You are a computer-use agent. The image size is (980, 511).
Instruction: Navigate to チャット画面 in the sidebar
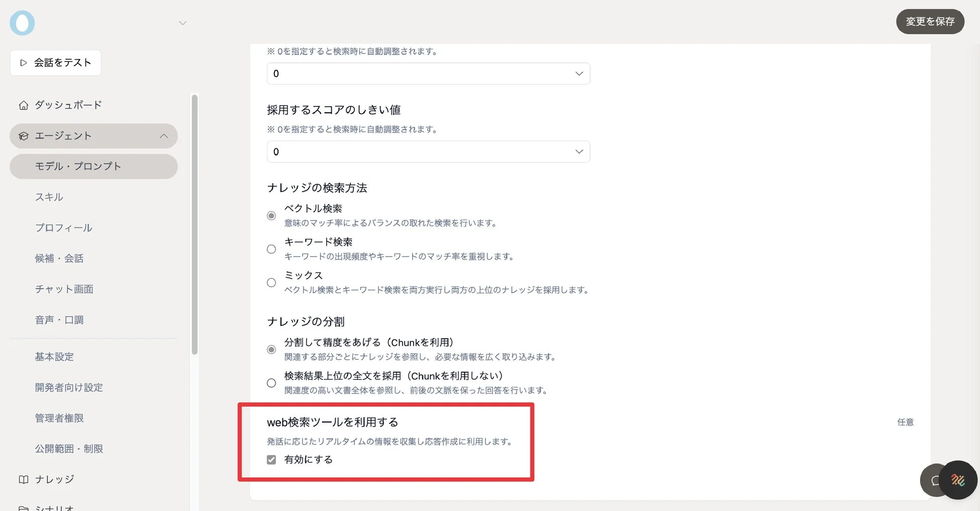64,289
